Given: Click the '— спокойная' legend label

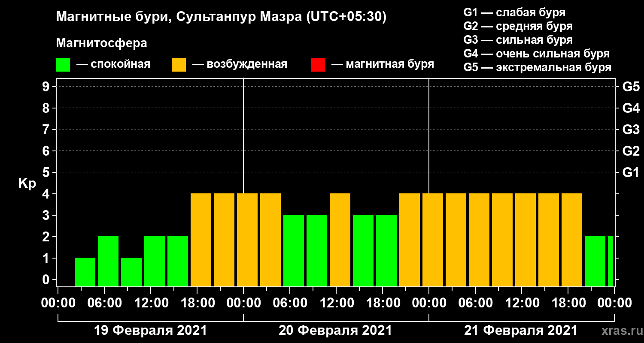Looking at the screenshot, I should pyautogui.click(x=113, y=65).
